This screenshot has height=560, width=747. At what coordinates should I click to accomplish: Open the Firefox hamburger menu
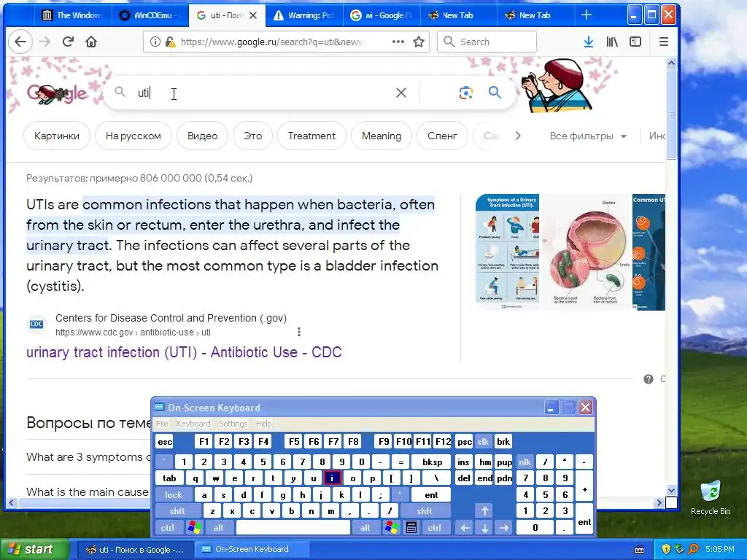click(664, 42)
